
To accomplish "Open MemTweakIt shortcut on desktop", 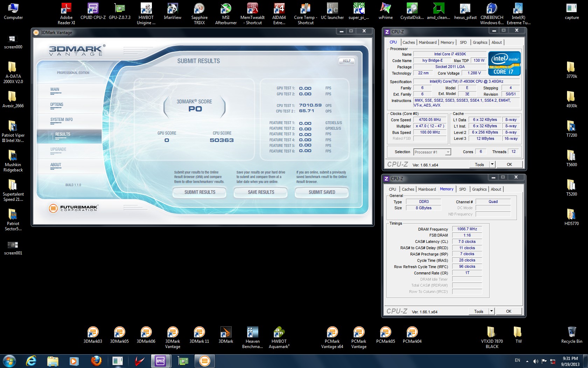I will [253, 14].
